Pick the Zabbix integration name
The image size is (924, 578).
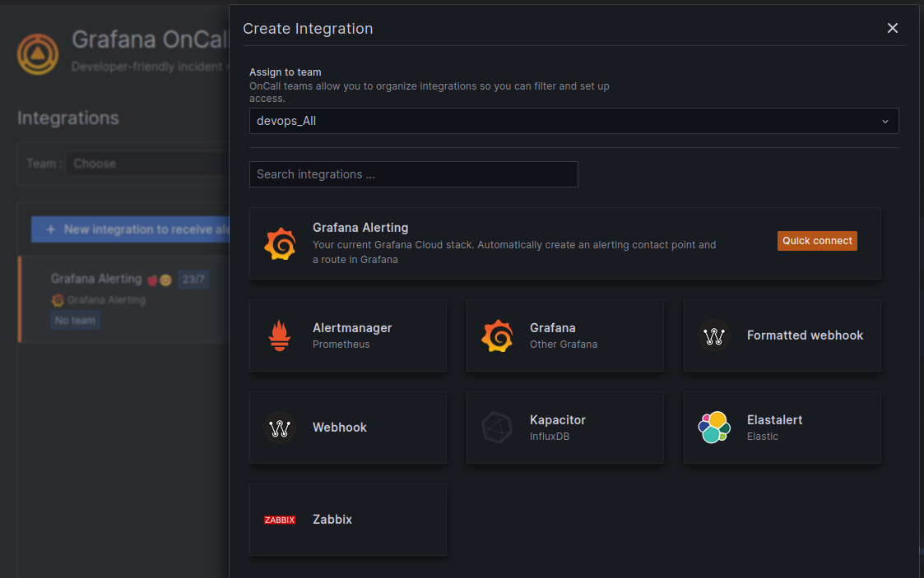click(x=332, y=520)
